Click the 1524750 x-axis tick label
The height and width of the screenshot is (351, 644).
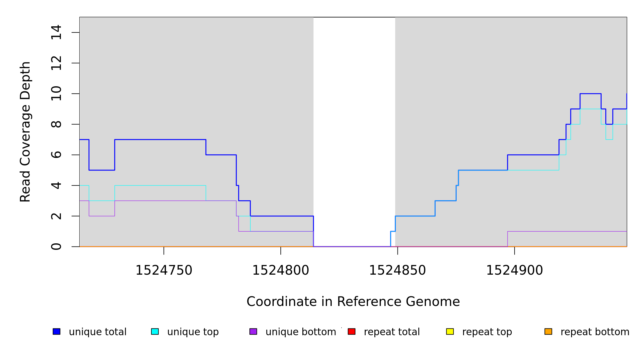tap(164, 270)
